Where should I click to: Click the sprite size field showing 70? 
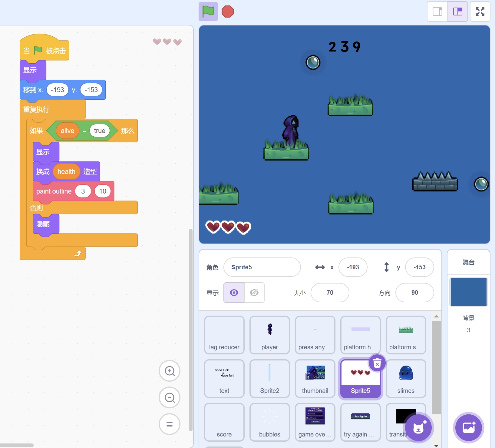[330, 293]
